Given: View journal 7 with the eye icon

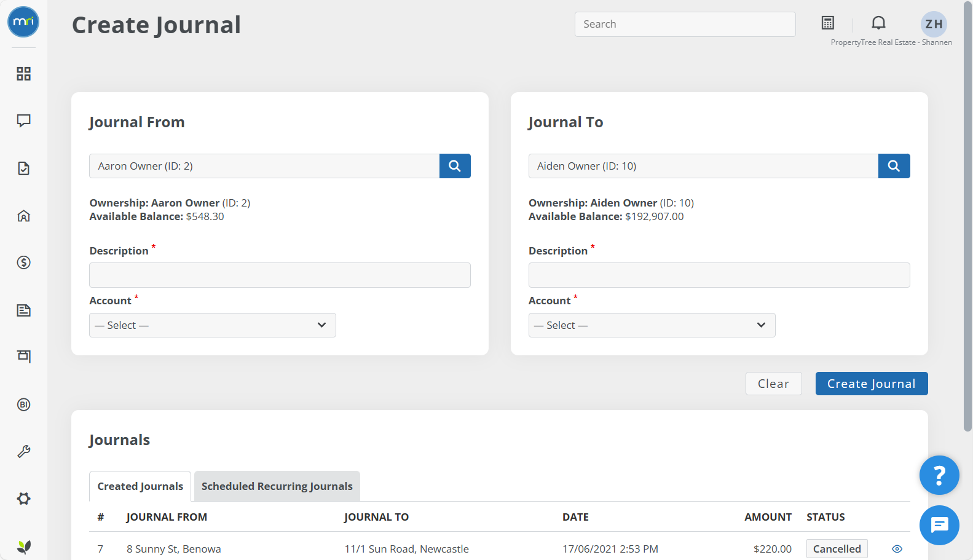Looking at the screenshot, I should [897, 549].
